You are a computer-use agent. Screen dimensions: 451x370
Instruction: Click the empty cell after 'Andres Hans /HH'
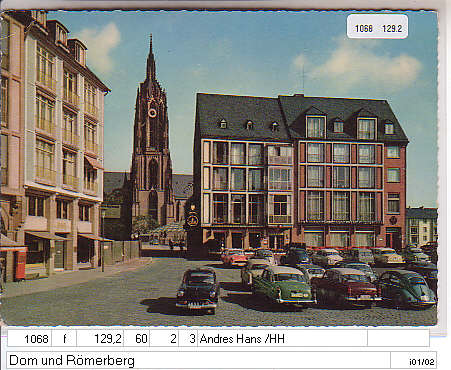coord(398,339)
